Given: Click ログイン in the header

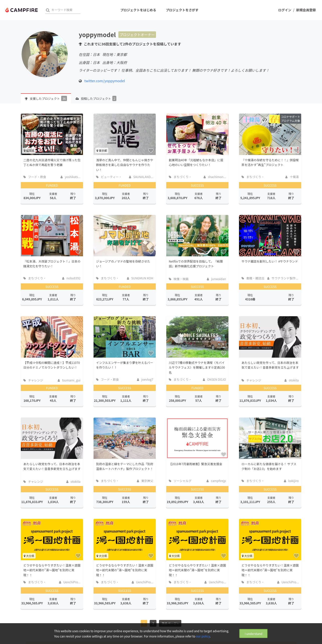Looking at the screenshot, I should click(x=285, y=10).
